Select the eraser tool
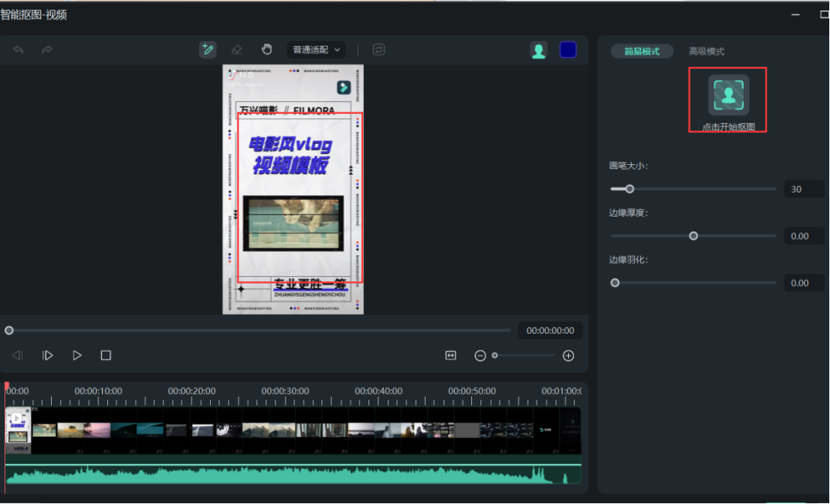The width and height of the screenshot is (830, 504). (x=236, y=49)
